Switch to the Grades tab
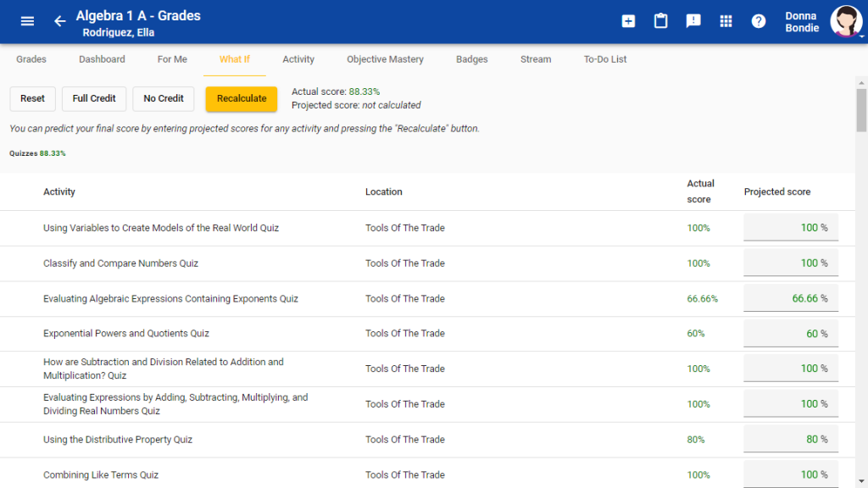This screenshot has height=488, width=868. (31, 59)
